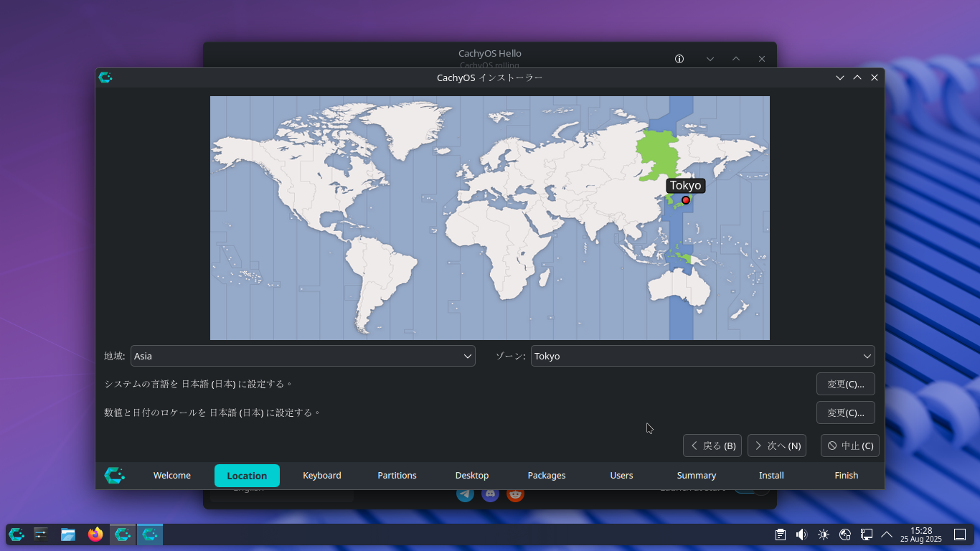Image resolution: width=980 pixels, height=551 pixels.
Task: Open the Summary step
Action: coord(697,476)
